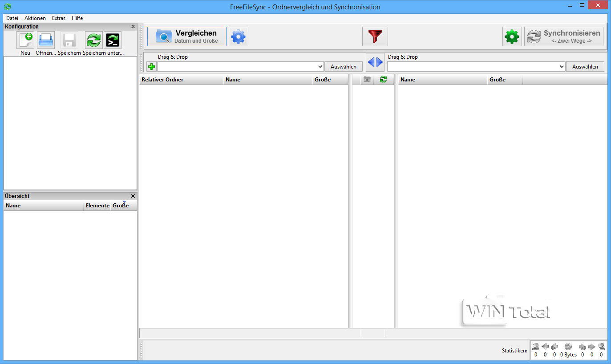This screenshot has height=364, width=611.
Task: Click the floppy disk Speichern icon
Action: pyautogui.click(x=69, y=40)
